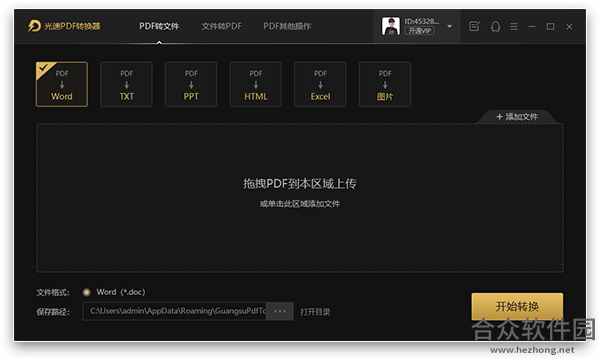600x360 pixels.
Task: Click the save path input field
Action: (x=174, y=311)
